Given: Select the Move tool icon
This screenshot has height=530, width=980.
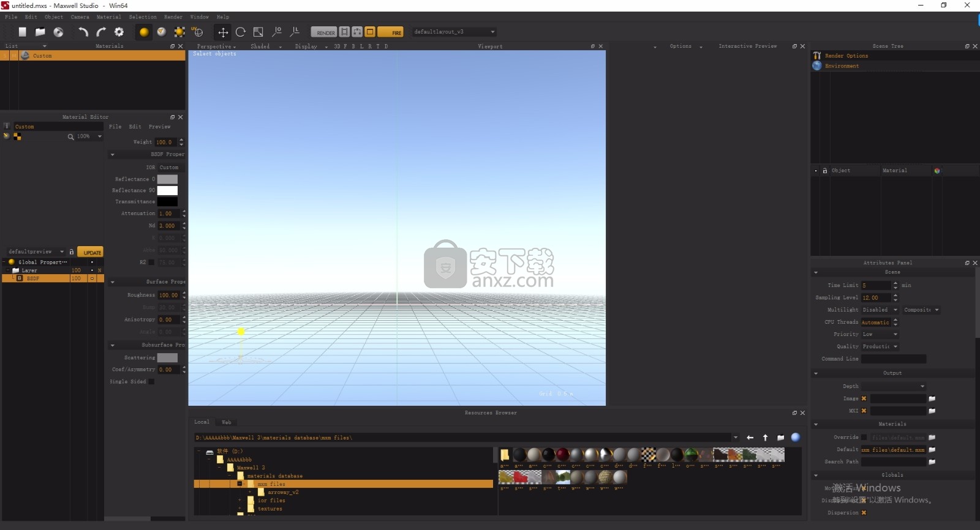Looking at the screenshot, I should (223, 32).
